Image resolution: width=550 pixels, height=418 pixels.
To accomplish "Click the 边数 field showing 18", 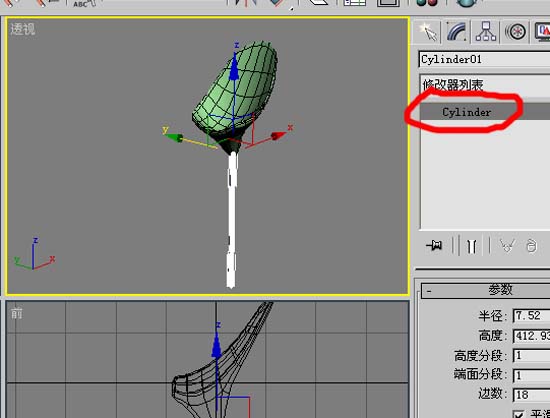I will (x=531, y=395).
